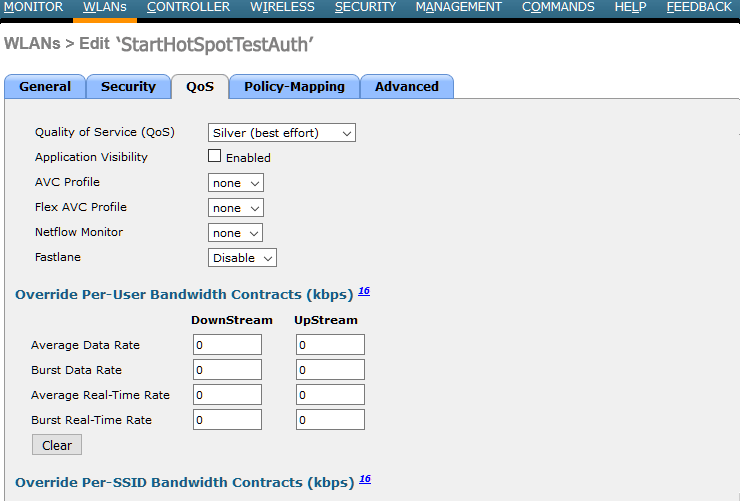
Task: Expand the AVC Profile dropdown
Action: 235,183
